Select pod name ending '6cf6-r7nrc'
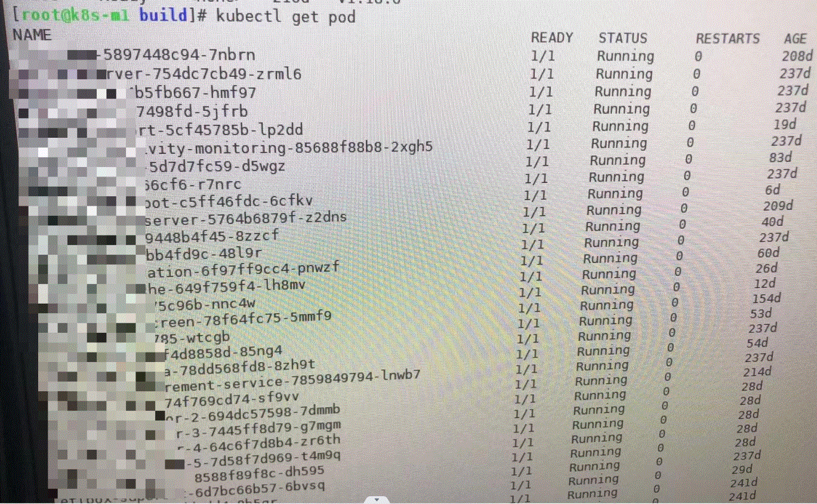Viewport: 817px width, 504px height. (x=192, y=184)
